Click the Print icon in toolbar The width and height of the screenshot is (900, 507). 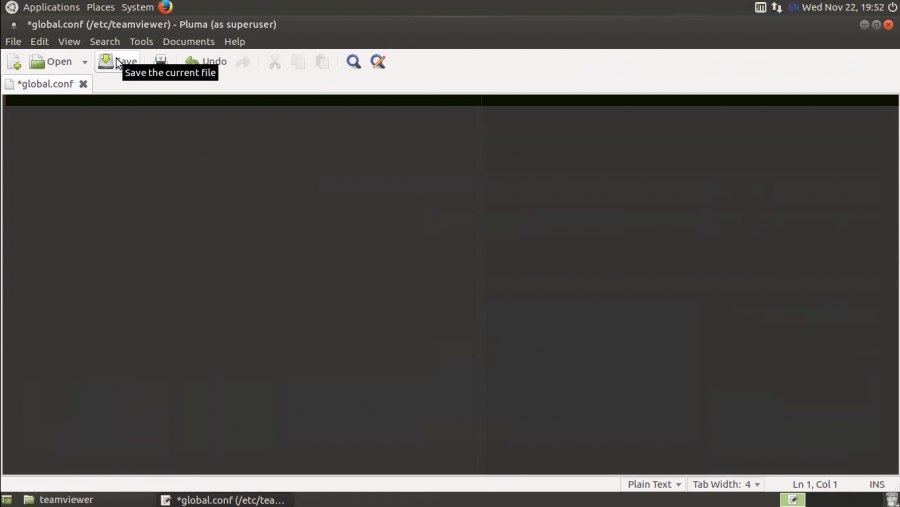click(160, 62)
